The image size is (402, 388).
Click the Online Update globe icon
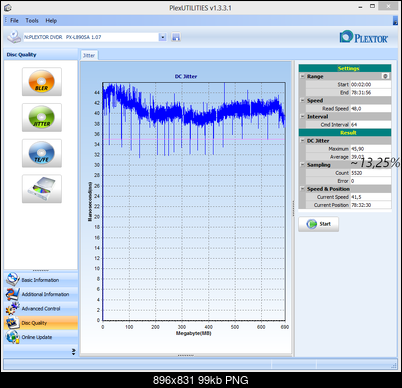(x=13, y=337)
